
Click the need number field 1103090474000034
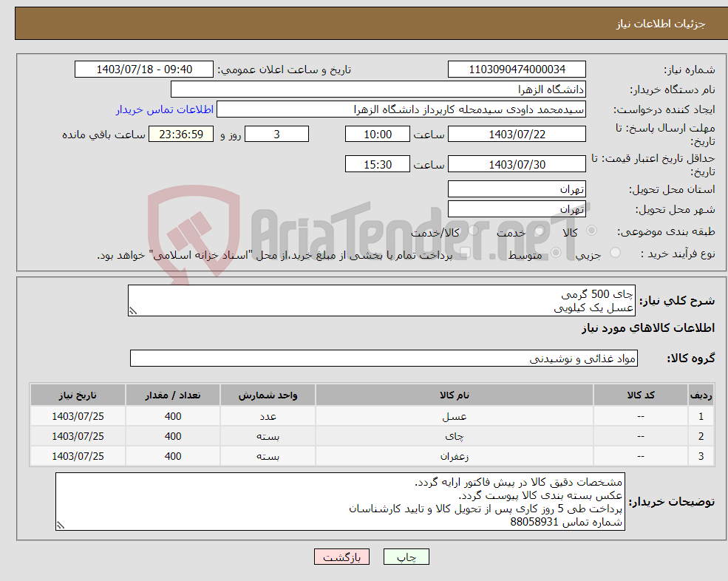[517, 69]
